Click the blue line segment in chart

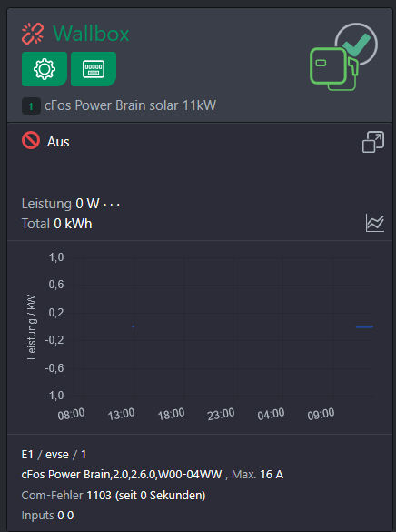pos(364,326)
